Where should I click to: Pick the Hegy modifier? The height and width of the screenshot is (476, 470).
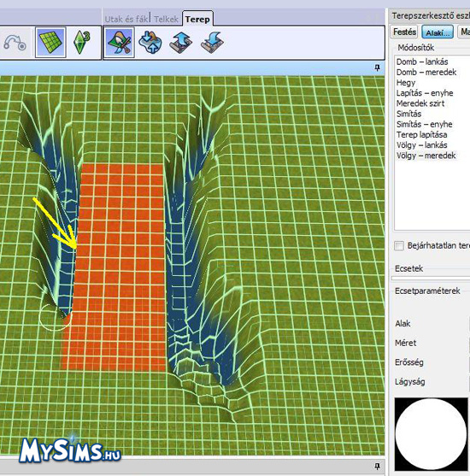(406, 83)
